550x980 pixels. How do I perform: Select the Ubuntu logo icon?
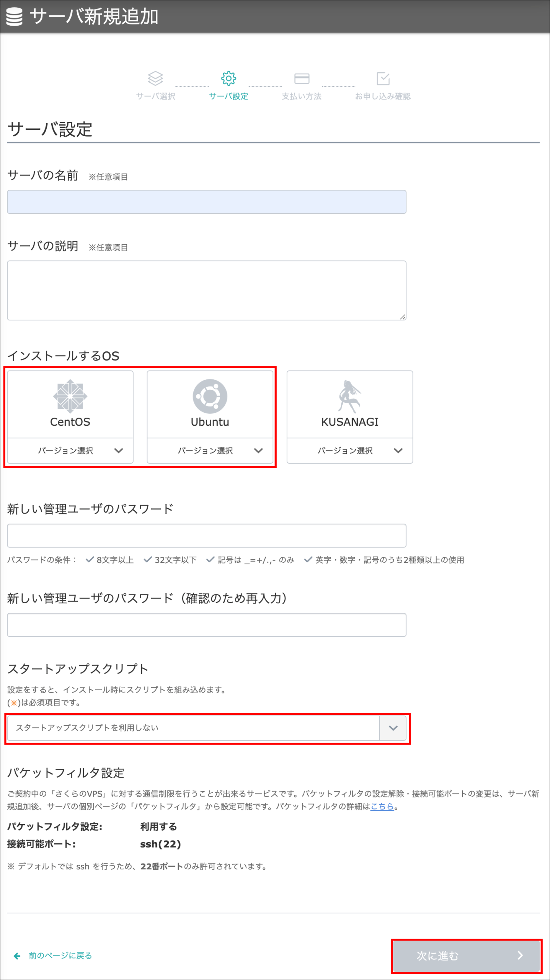(210, 396)
